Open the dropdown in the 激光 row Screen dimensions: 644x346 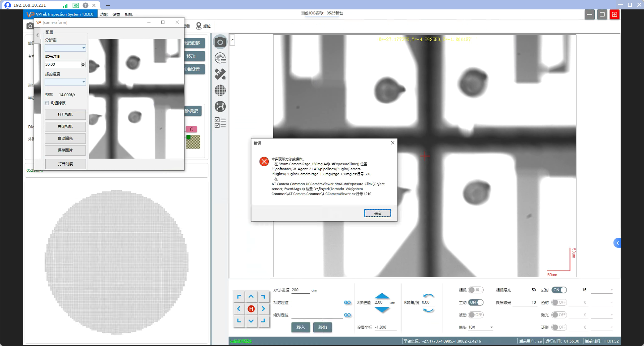tap(602, 315)
